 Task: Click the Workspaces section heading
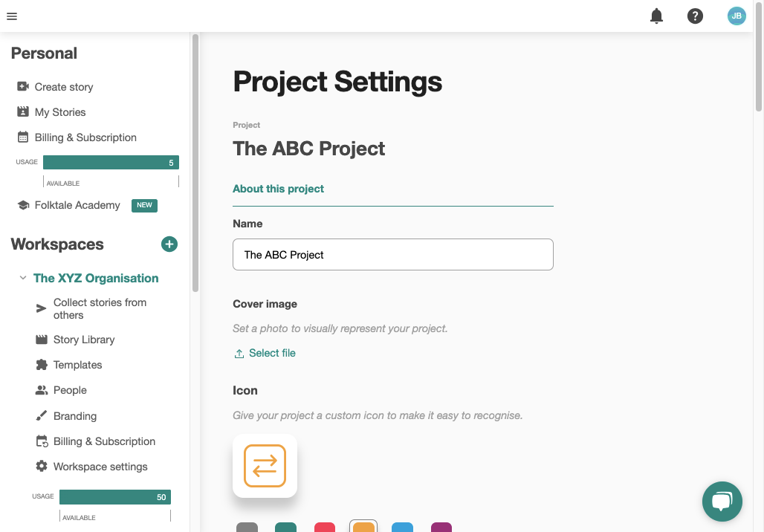[57, 244]
